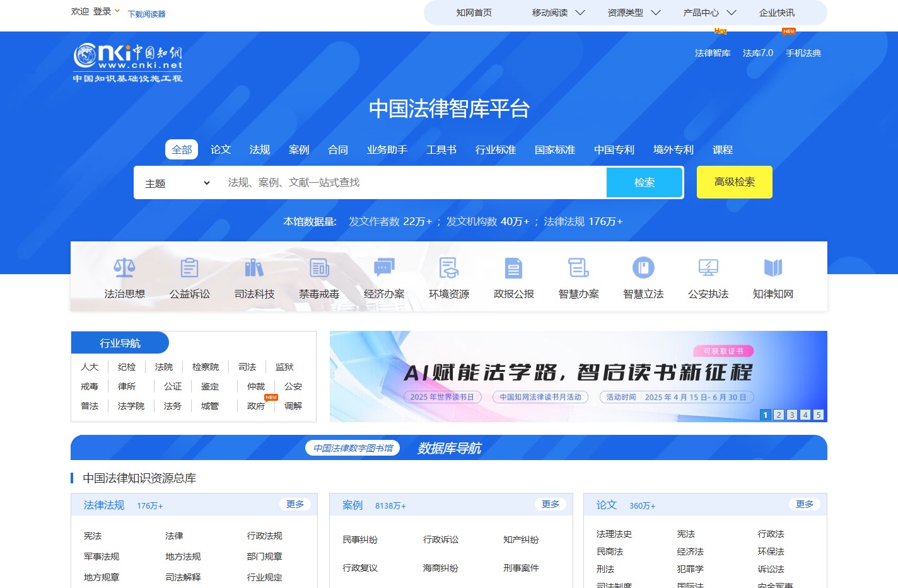This screenshot has height=588, width=898.
Task: Open 检察院 in 行业导航
Action: [206, 367]
